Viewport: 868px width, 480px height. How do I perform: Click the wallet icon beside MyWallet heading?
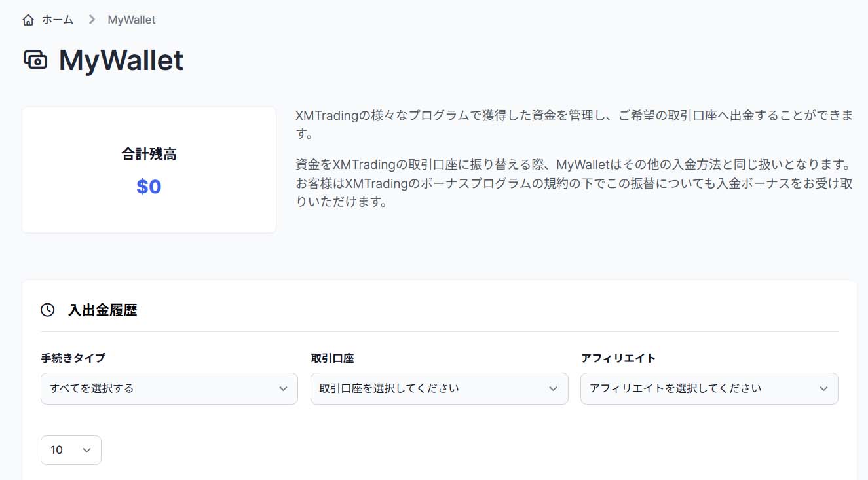(35, 60)
